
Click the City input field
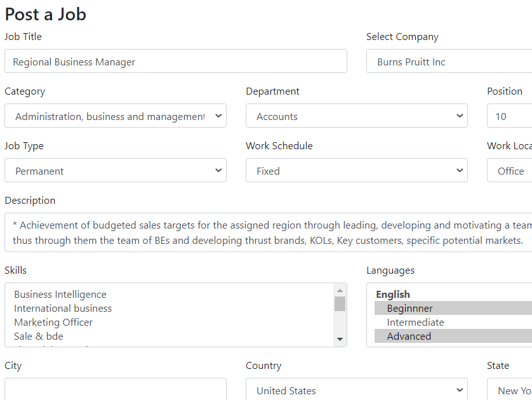[x=116, y=389]
